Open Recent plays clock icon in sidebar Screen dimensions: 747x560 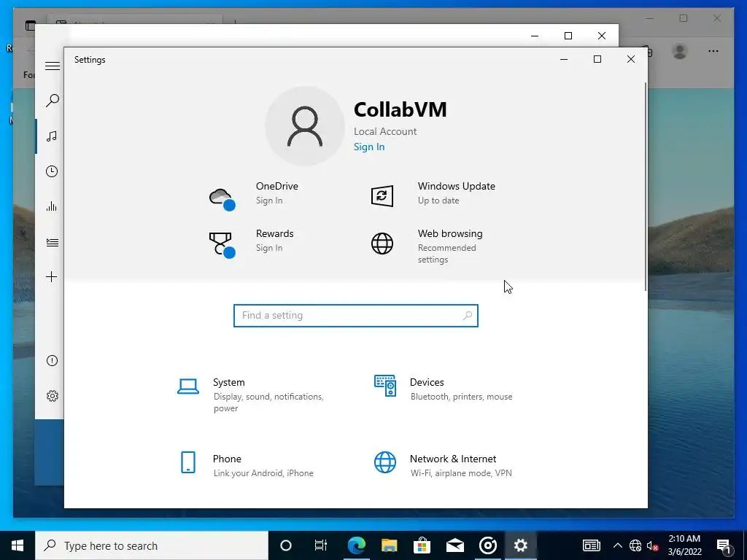click(52, 171)
